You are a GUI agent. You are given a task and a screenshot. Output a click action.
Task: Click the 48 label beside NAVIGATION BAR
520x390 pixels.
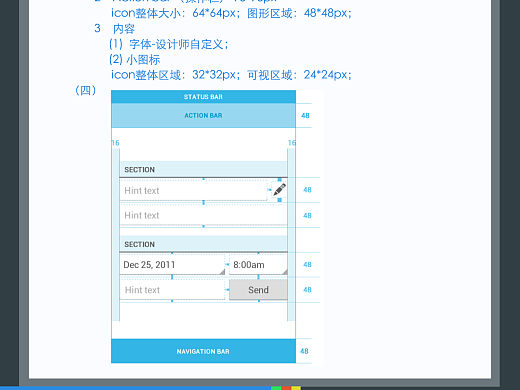(x=304, y=351)
